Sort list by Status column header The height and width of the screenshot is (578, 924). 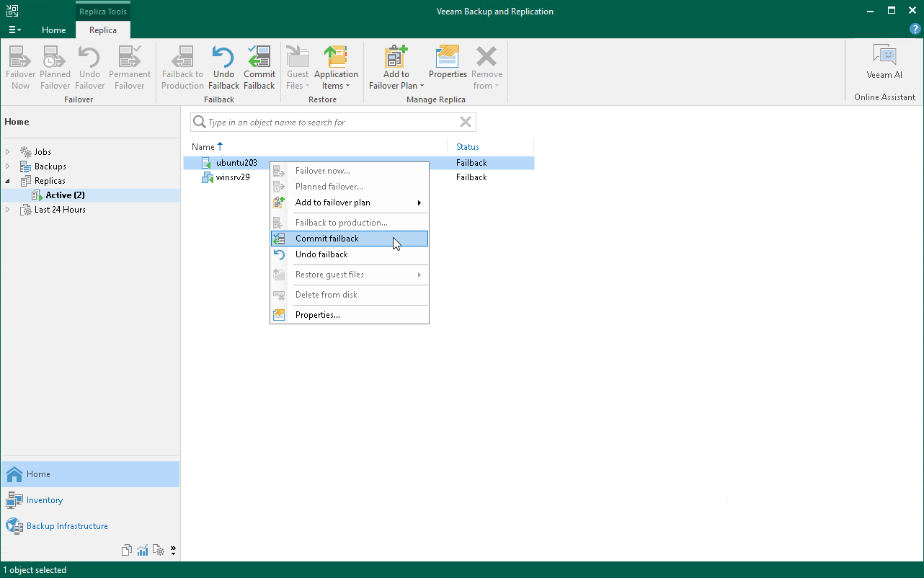pos(468,147)
